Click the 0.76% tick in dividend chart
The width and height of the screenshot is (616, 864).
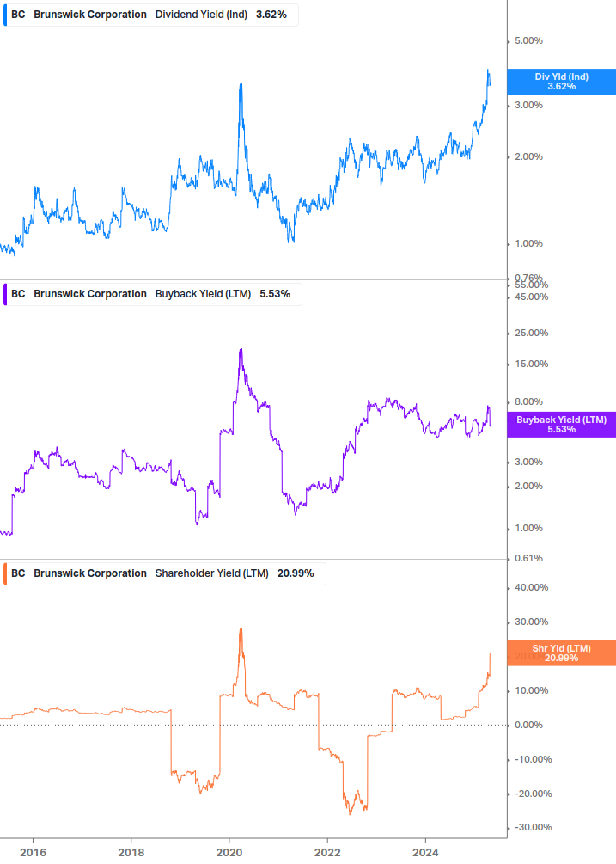(528, 278)
